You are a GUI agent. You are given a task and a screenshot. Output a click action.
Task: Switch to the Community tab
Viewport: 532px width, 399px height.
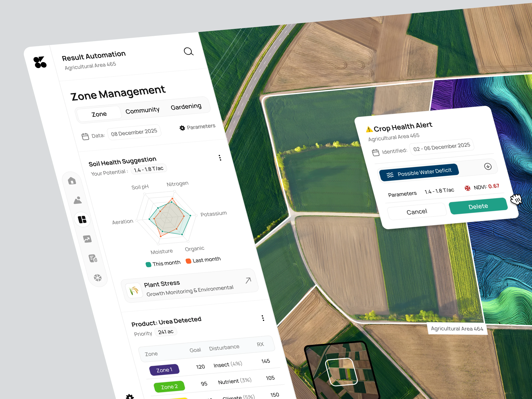[142, 110]
